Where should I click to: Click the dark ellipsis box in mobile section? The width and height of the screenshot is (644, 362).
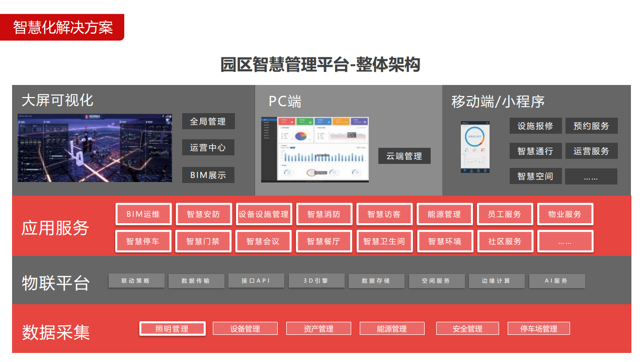coord(591,176)
